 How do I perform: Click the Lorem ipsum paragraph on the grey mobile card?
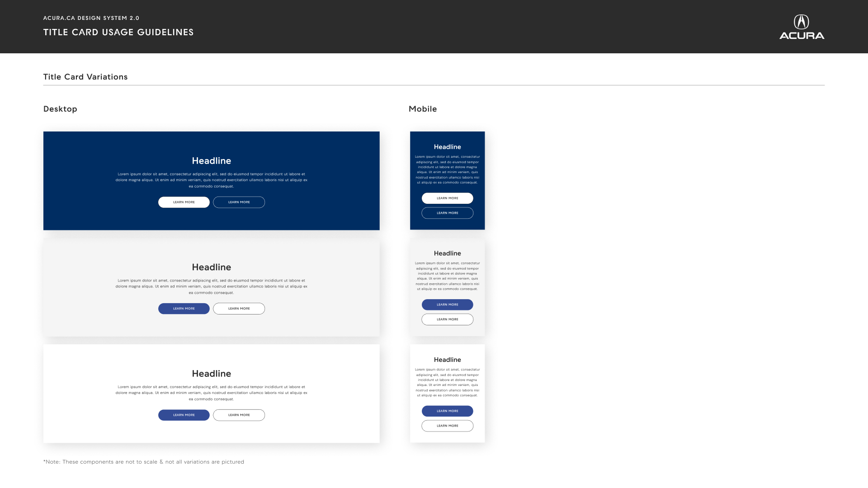coord(448,276)
